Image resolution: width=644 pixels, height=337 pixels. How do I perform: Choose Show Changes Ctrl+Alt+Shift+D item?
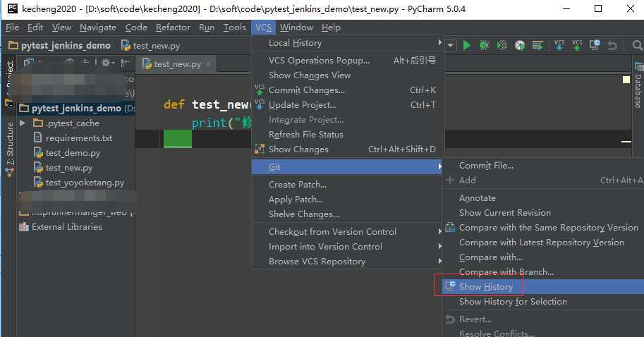pos(348,149)
